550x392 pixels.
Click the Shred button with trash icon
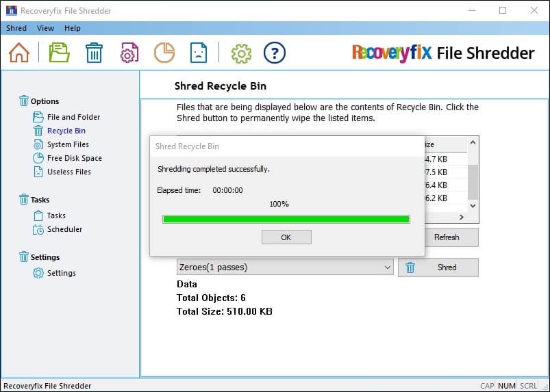coord(438,267)
